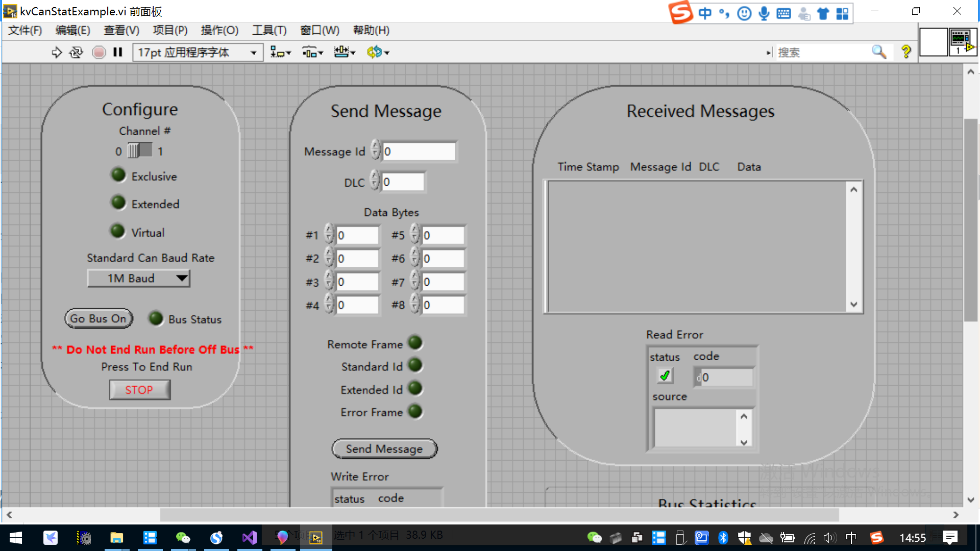
Task: Flip the Channel # slide switch
Action: [140, 151]
